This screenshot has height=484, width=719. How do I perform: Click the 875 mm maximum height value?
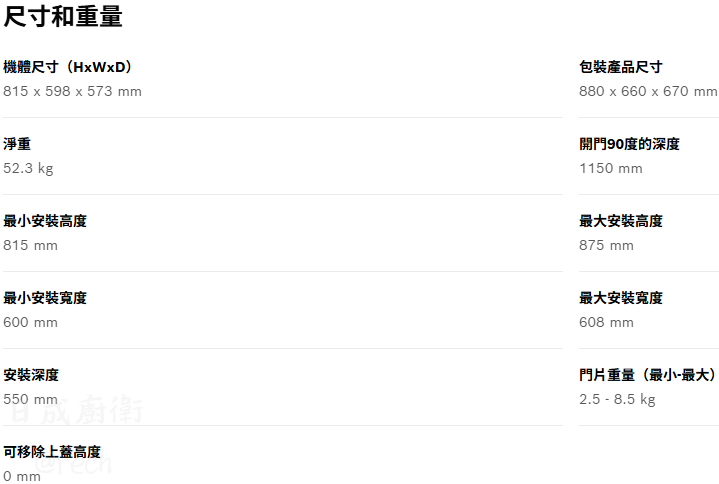tap(606, 245)
